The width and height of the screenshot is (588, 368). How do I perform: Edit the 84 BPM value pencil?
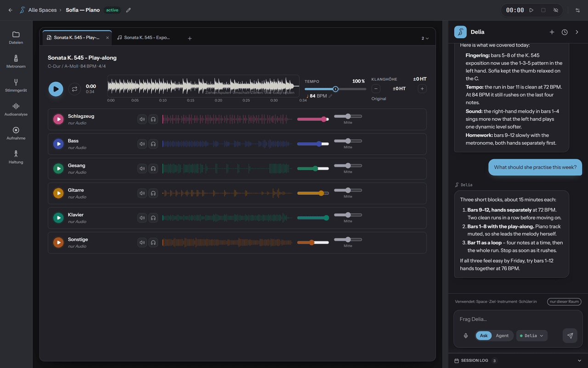click(x=330, y=96)
